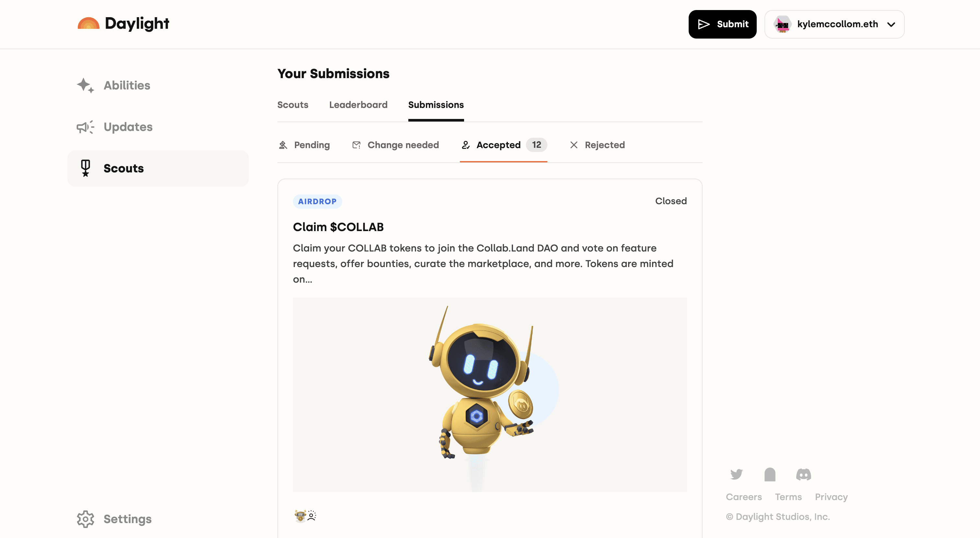Image resolution: width=980 pixels, height=538 pixels.
Task: Click the small robot avatar below image
Action: coord(300,516)
